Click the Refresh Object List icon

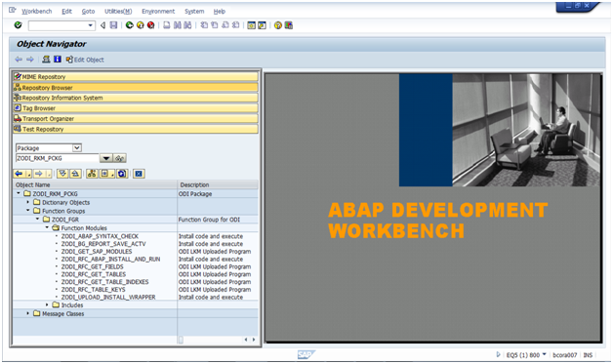122,174
